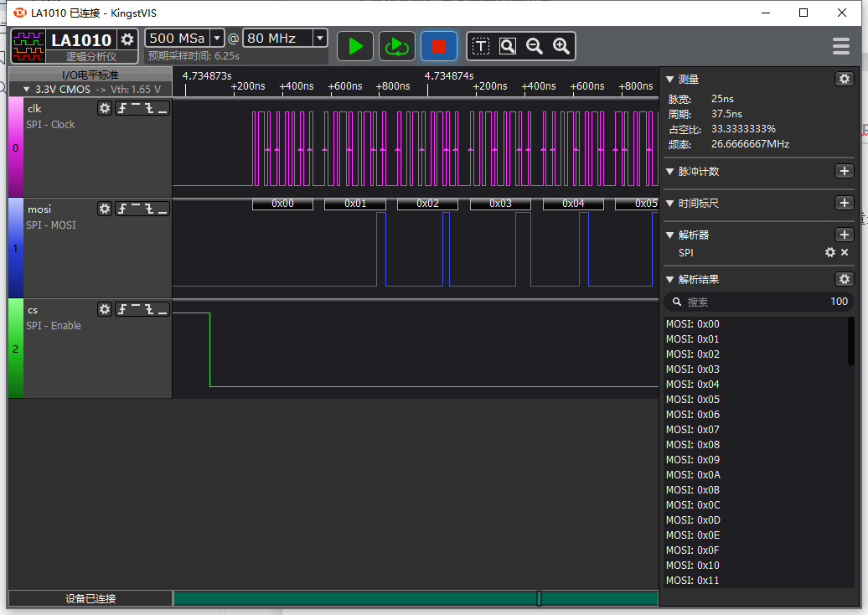Zoom in using the magnifier plus icon
Image resolution: width=868 pixels, height=615 pixels.
pos(561,46)
